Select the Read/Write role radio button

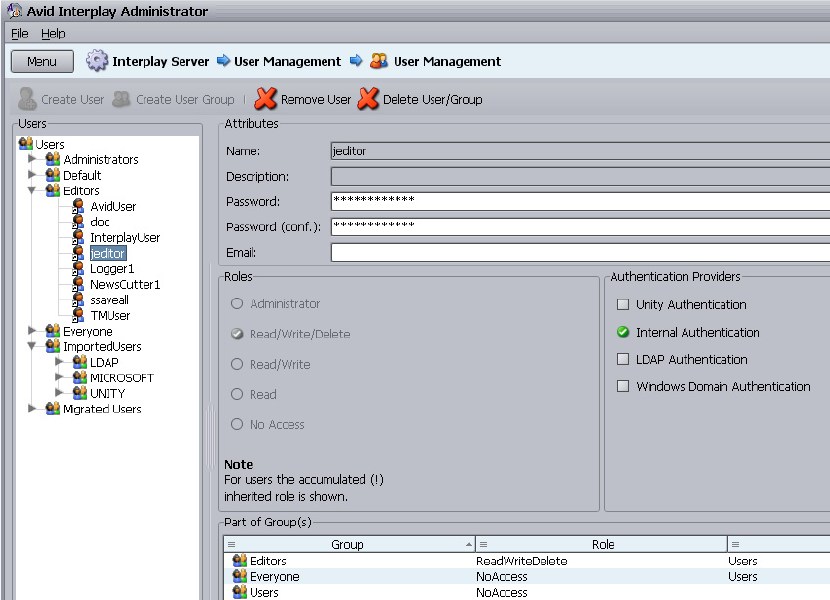tap(237, 364)
